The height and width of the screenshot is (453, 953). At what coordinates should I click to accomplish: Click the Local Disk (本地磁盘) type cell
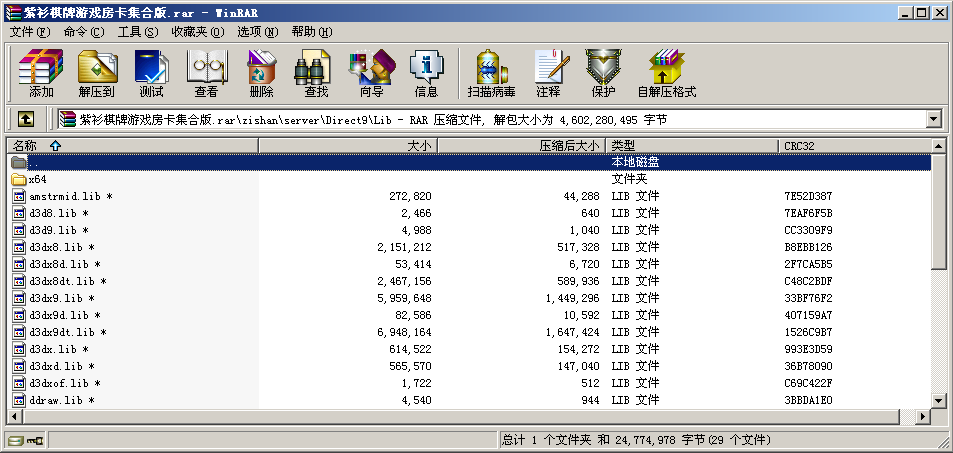(x=635, y=162)
